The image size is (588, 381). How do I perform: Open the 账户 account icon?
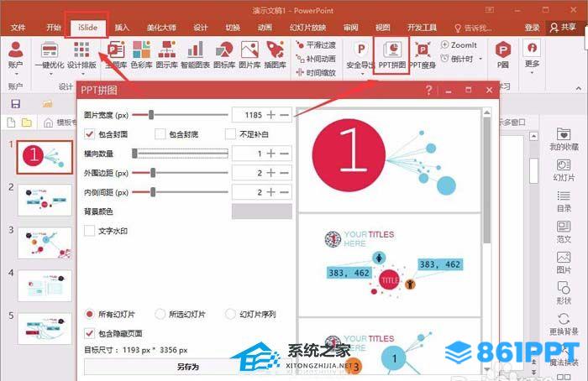click(x=15, y=50)
